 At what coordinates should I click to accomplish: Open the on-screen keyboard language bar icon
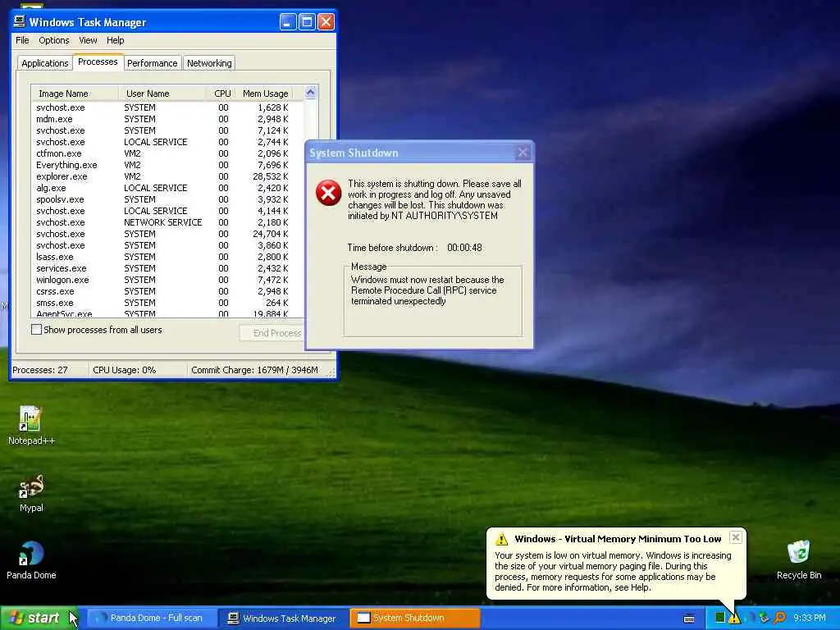689,619
